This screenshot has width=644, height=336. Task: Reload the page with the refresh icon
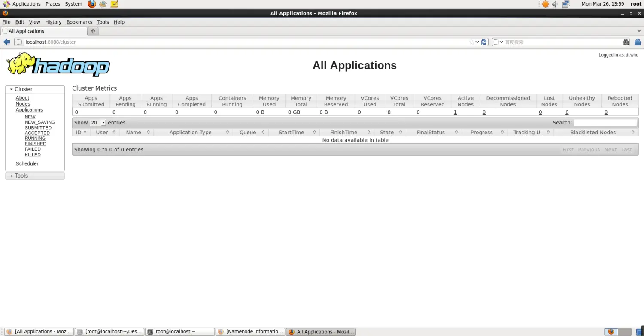484,42
